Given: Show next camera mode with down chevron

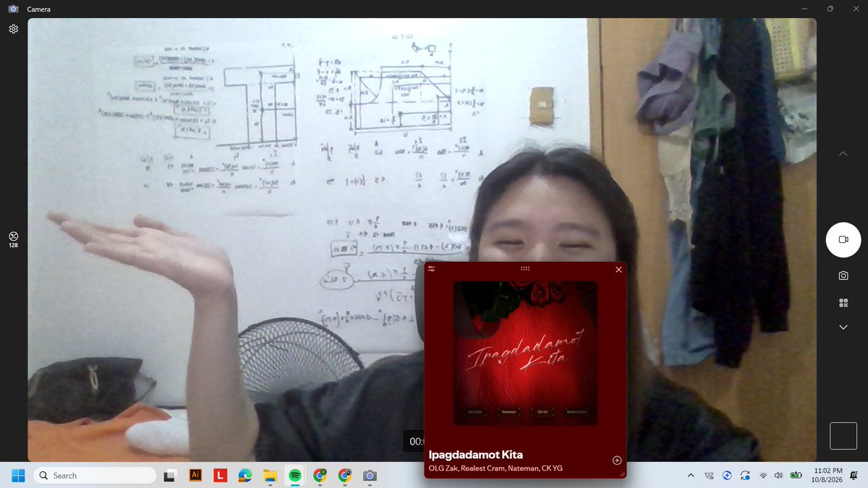Looking at the screenshot, I should tap(843, 328).
